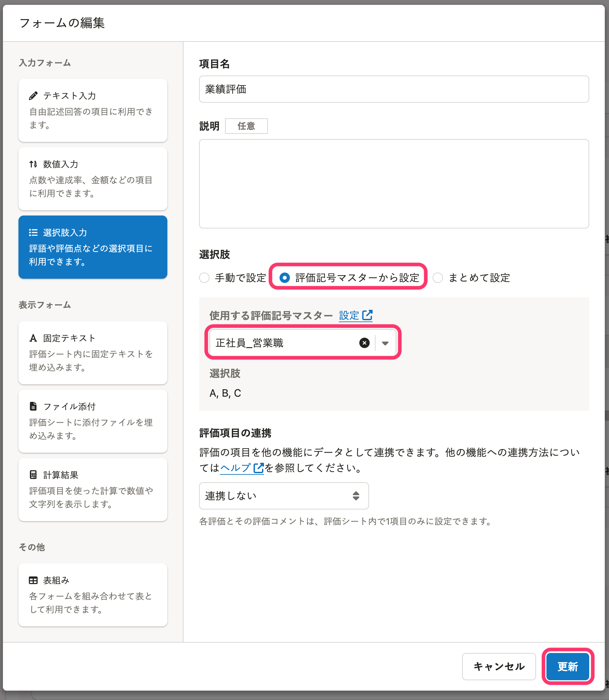This screenshot has height=700, width=609.
Task: Open the 連携しない select menu
Action: coord(283,496)
